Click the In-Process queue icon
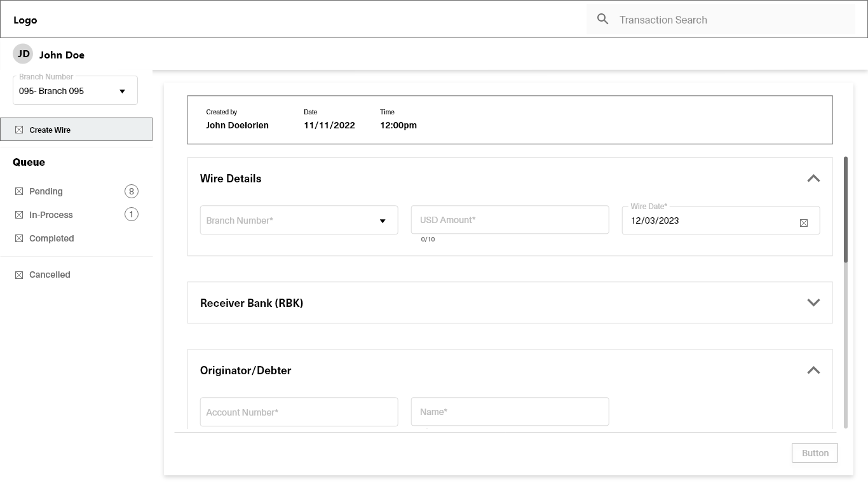 pos(19,215)
